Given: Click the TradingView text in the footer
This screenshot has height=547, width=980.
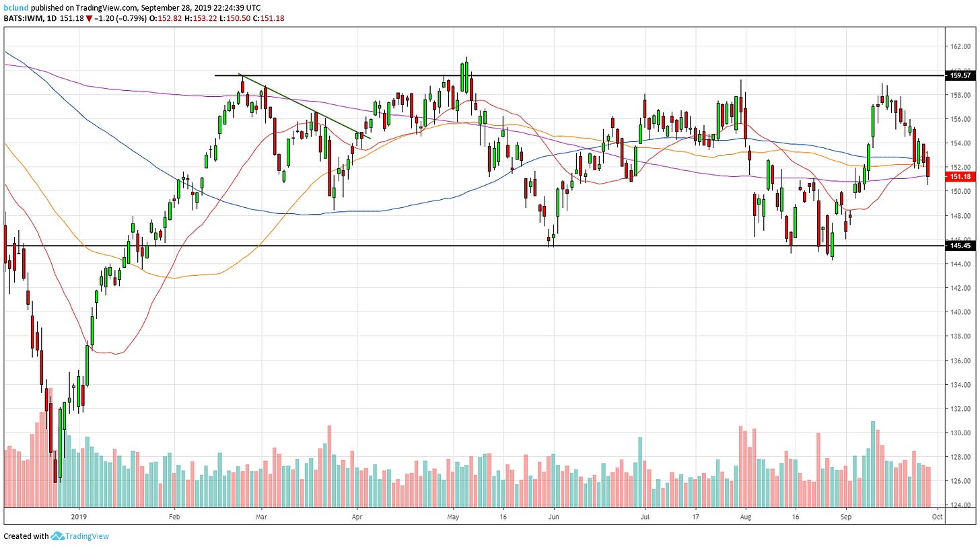Looking at the screenshot, I should point(87,536).
